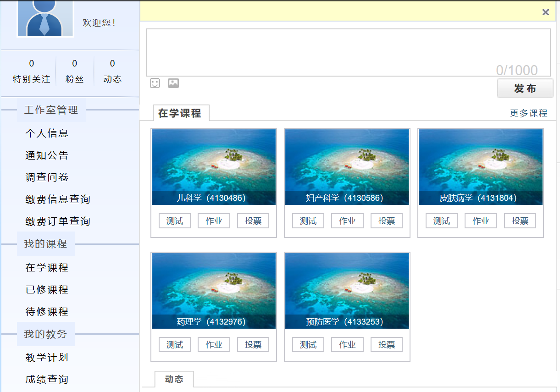Click the 粉丝 followers count
The width and height of the screenshot is (560, 392).
coord(74,71)
